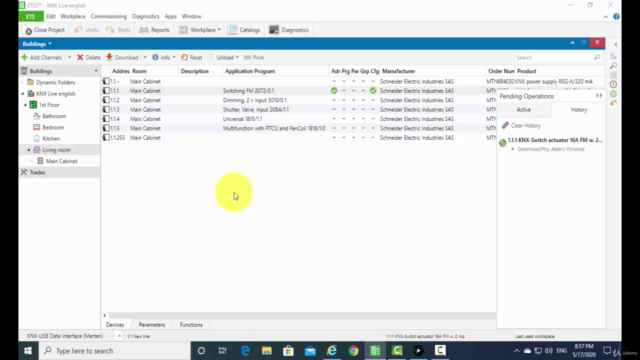Image resolution: width=640 pixels, height=360 pixels.
Task: Open the green ETS file menu
Action: (x=31, y=16)
